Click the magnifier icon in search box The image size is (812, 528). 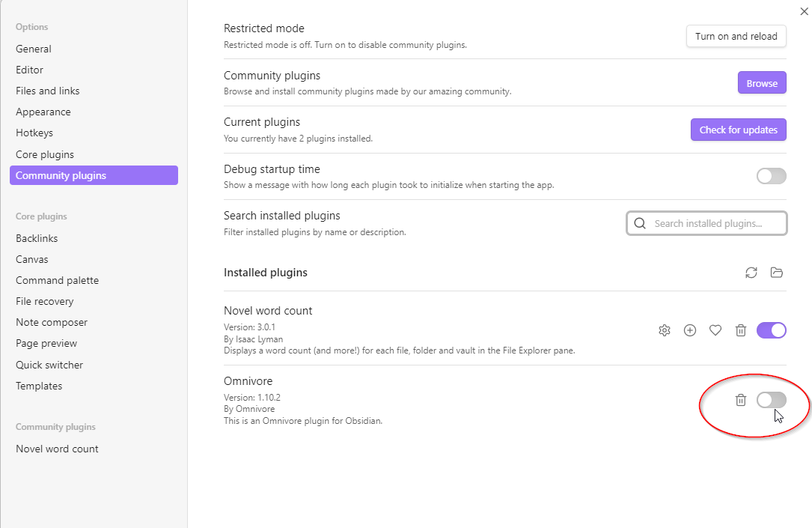pos(640,223)
